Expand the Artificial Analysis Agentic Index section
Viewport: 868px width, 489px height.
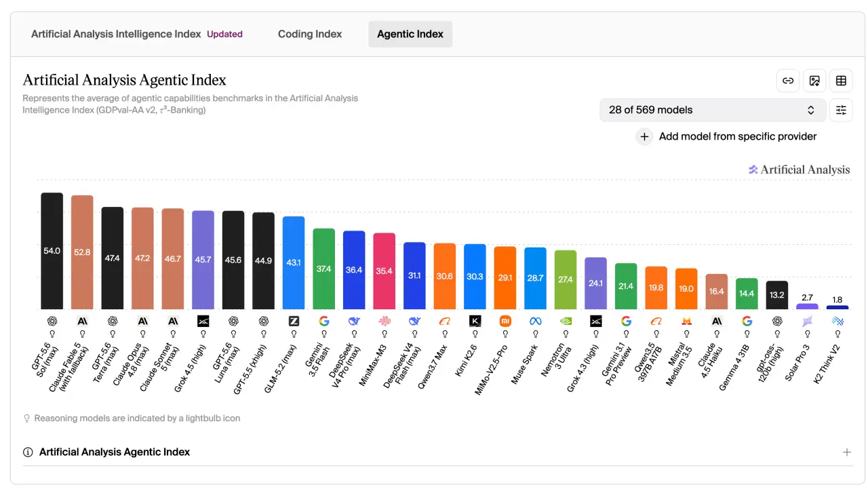click(x=846, y=452)
